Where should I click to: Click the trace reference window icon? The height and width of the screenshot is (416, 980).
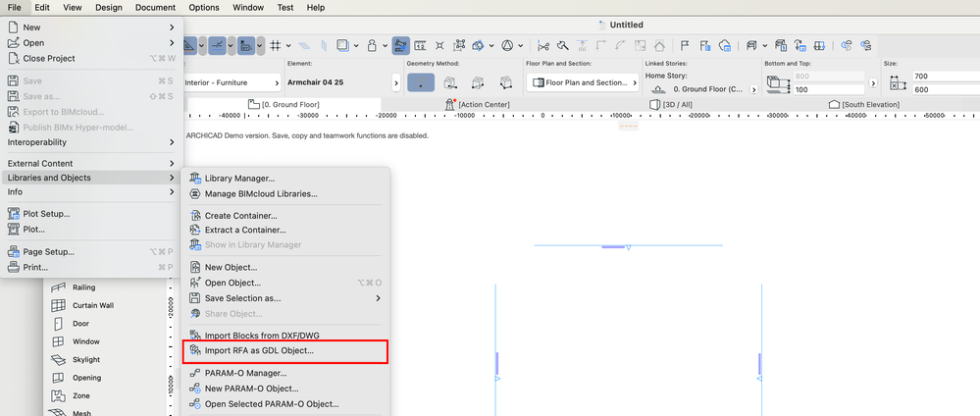342,46
